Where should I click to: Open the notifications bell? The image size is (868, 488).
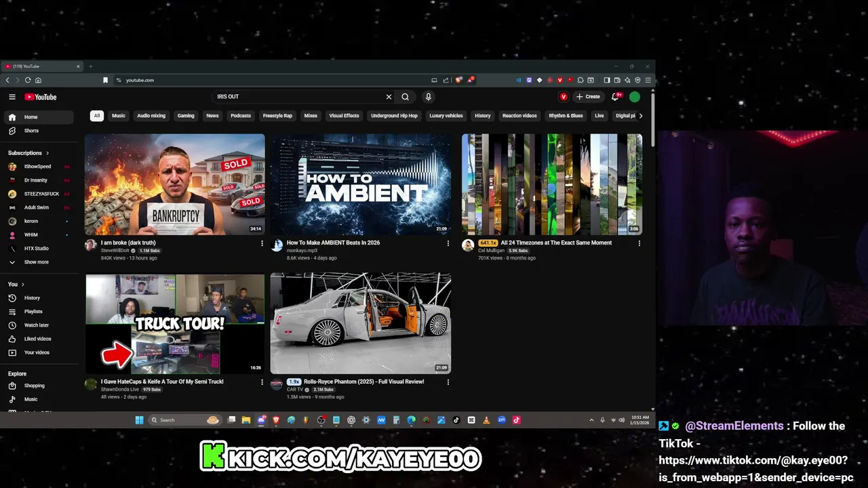point(616,97)
